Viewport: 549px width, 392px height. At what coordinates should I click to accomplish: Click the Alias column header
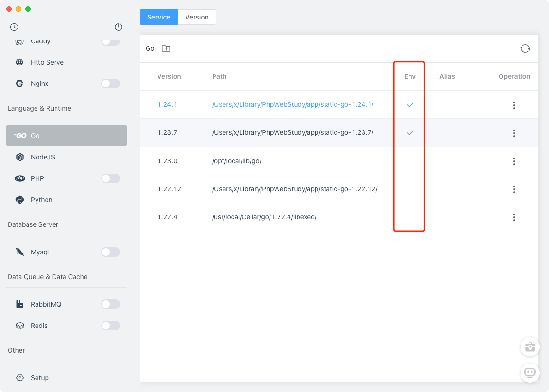tap(447, 77)
